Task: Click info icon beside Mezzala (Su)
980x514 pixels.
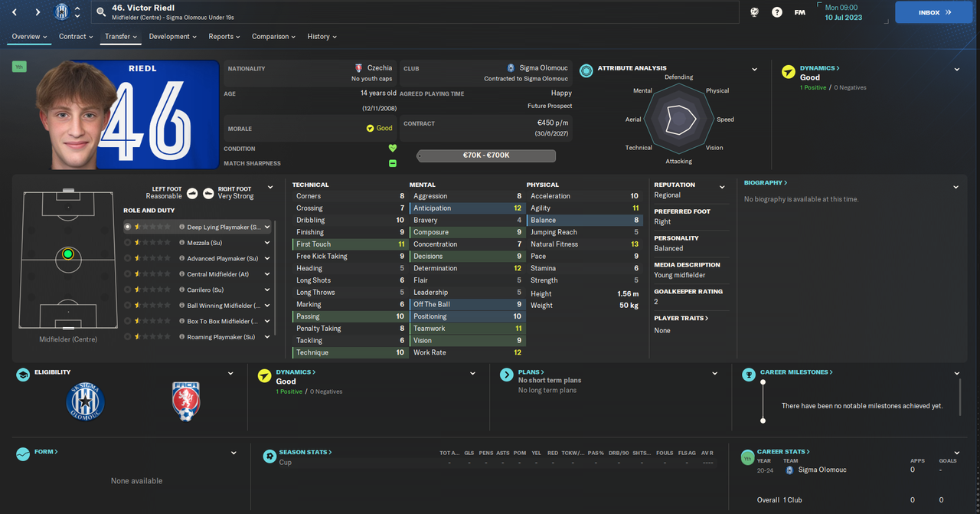Action: coord(181,243)
